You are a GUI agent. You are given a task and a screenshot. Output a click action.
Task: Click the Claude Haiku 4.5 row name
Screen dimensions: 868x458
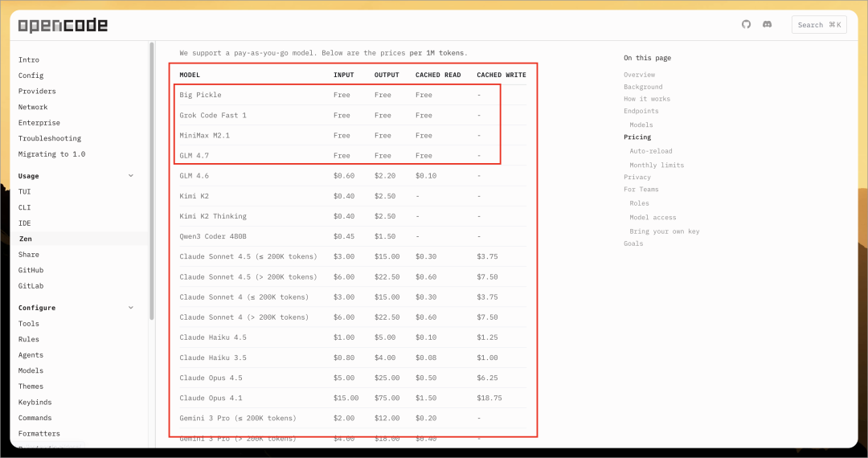(x=213, y=337)
